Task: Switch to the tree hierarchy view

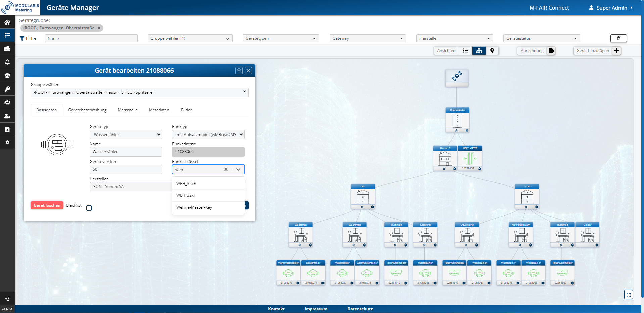Action: click(x=479, y=51)
